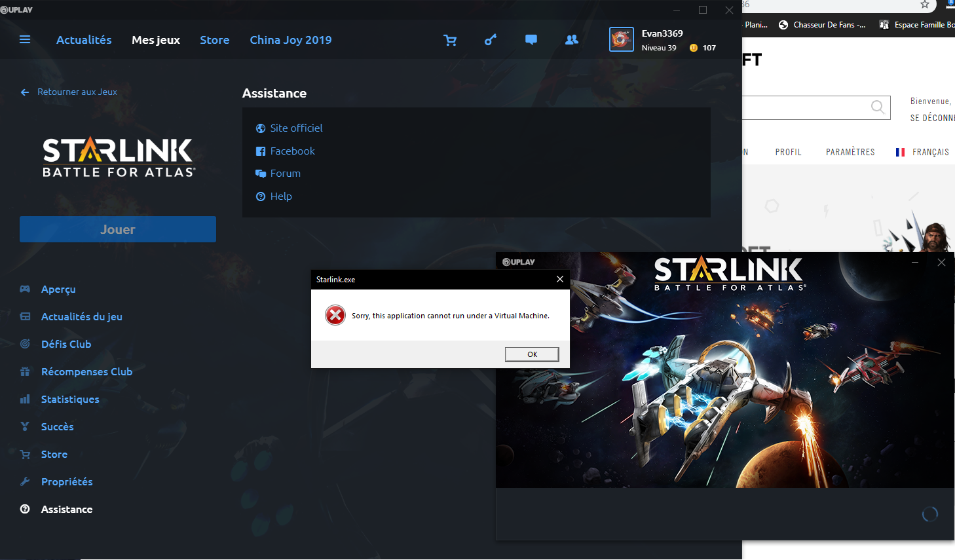Click the Evan3369 username
The width and height of the screenshot is (955, 560).
(x=662, y=33)
